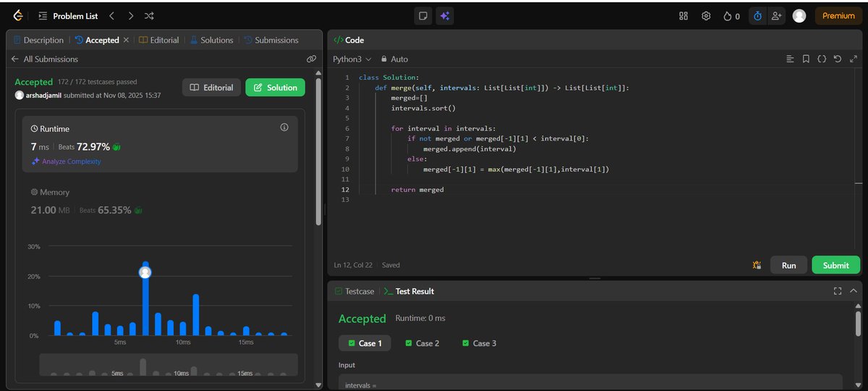Click the LeetCode logo icon
The image size is (868, 391).
[x=18, y=15]
